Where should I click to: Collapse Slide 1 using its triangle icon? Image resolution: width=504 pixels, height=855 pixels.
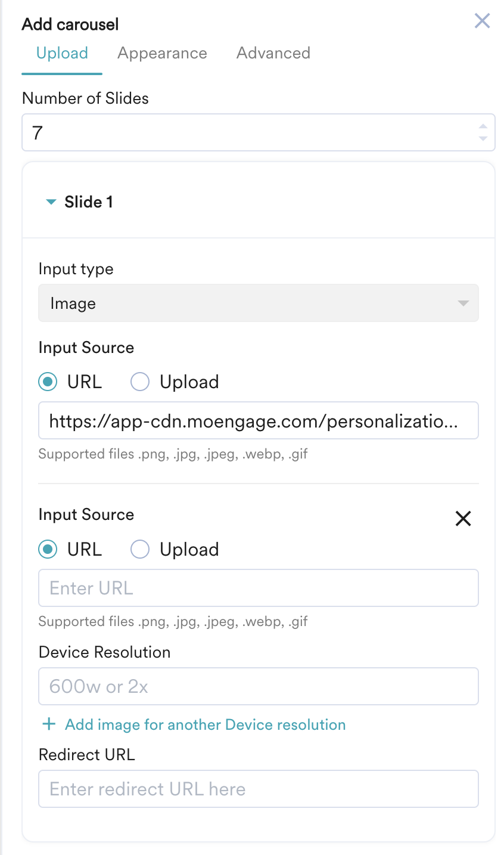tap(51, 202)
